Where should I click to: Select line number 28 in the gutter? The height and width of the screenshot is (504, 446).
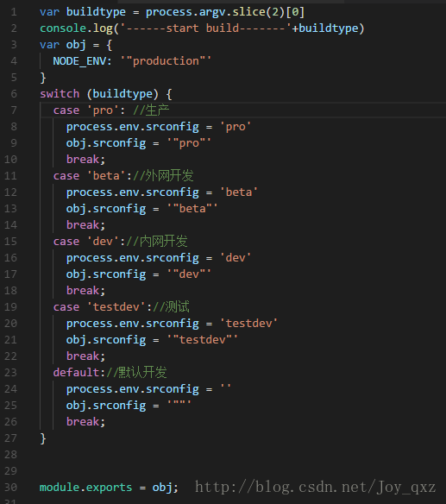coord(10,455)
